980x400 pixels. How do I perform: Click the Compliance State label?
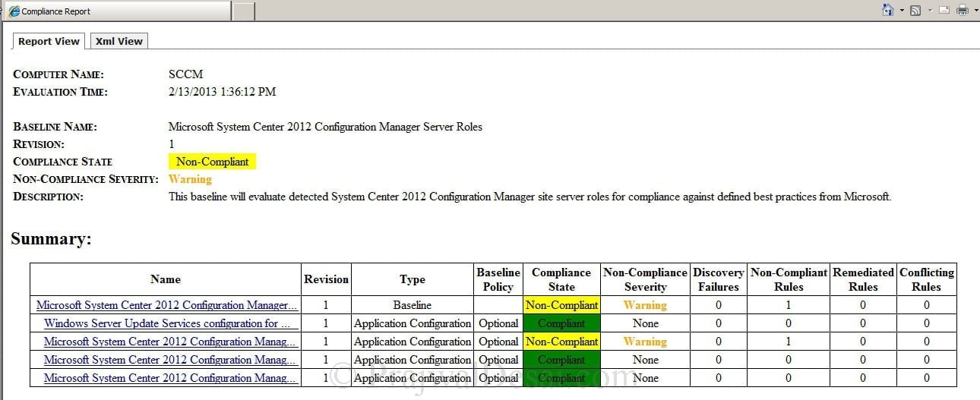[63, 162]
